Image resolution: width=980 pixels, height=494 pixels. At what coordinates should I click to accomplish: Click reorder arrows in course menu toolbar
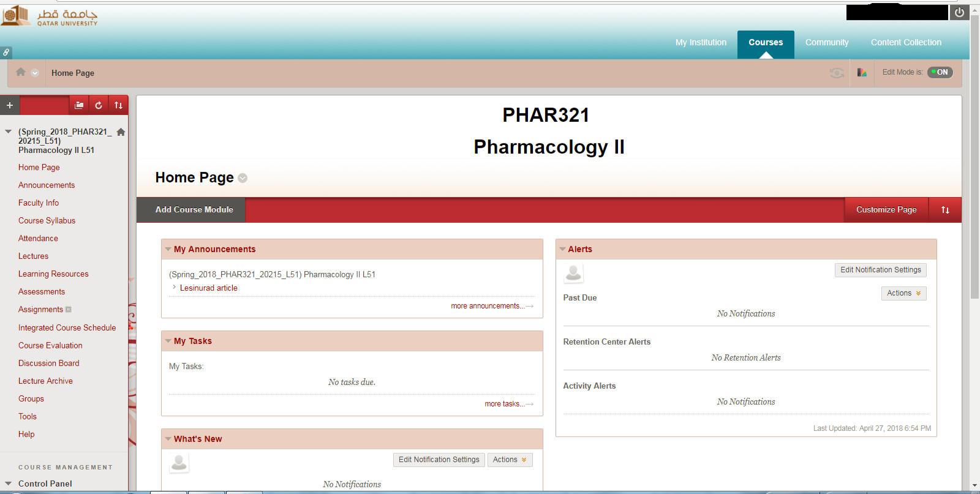[x=118, y=105]
